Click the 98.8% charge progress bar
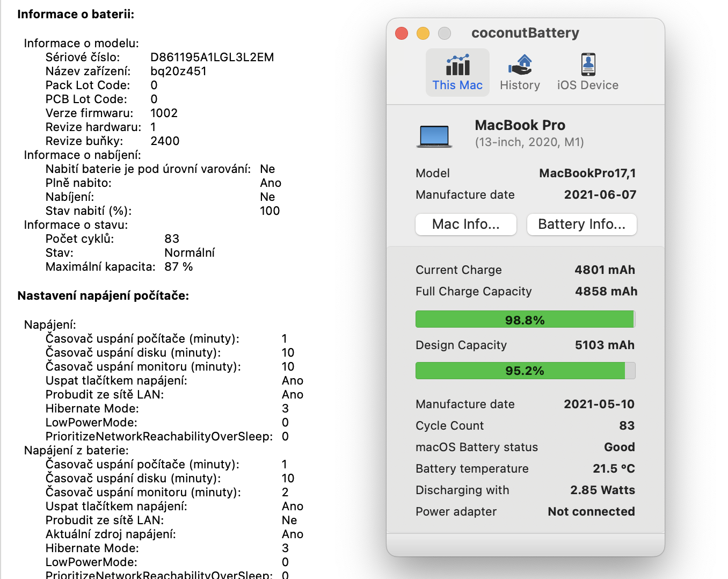The image size is (728, 579). [x=525, y=320]
